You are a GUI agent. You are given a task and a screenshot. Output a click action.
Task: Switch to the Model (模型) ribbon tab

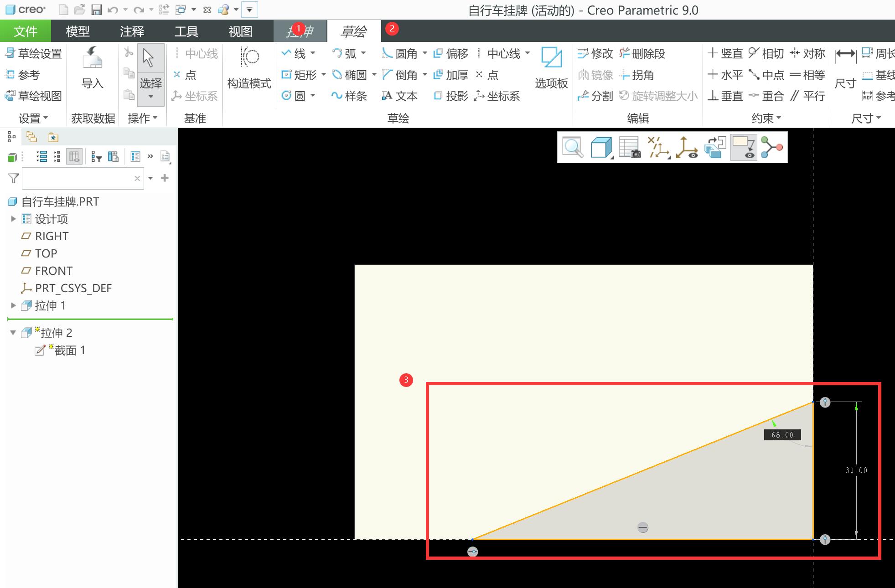(x=78, y=31)
